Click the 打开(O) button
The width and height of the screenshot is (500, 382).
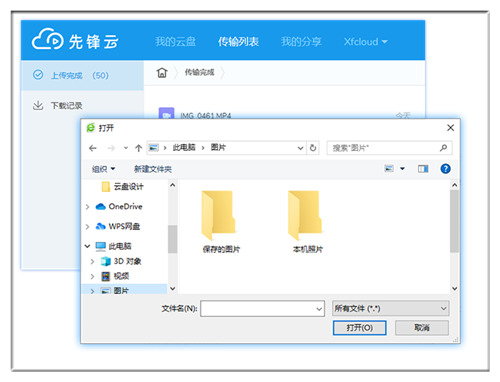pyautogui.click(x=360, y=328)
